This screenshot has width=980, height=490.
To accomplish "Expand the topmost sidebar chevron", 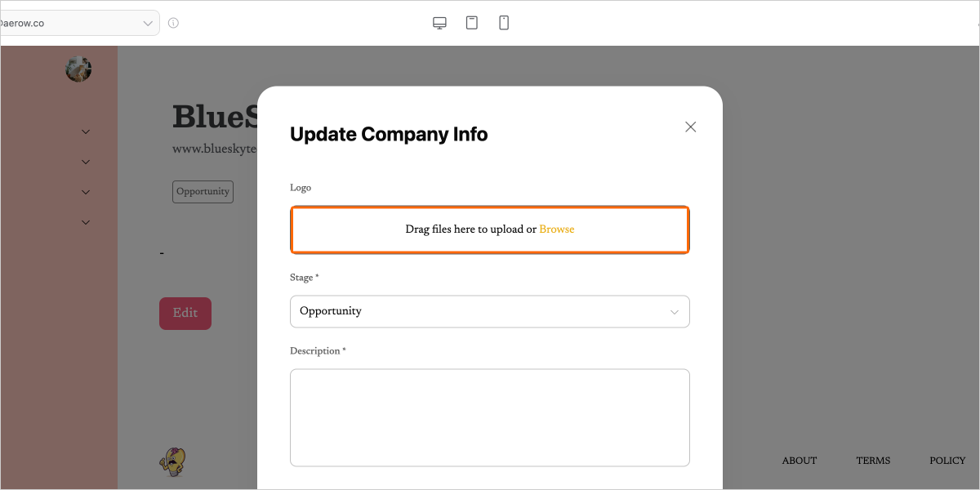I will tap(86, 131).
